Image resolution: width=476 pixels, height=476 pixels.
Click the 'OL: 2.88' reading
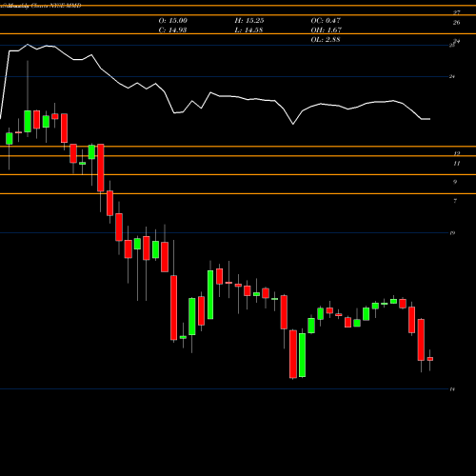tap(326, 40)
